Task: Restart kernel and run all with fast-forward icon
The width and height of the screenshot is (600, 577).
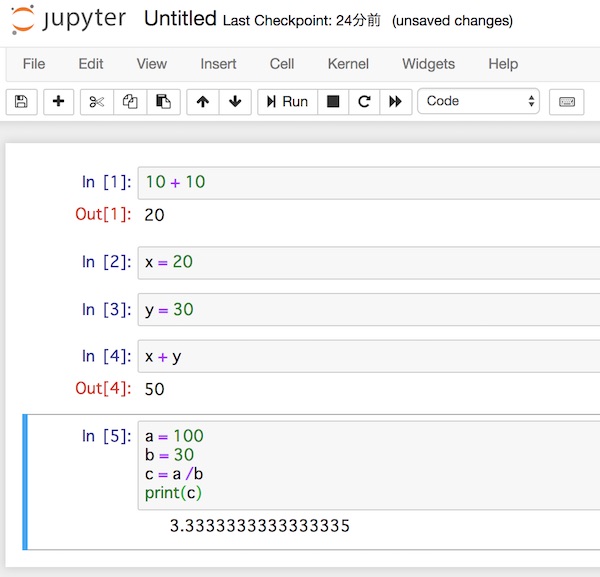Action: point(396,102)
